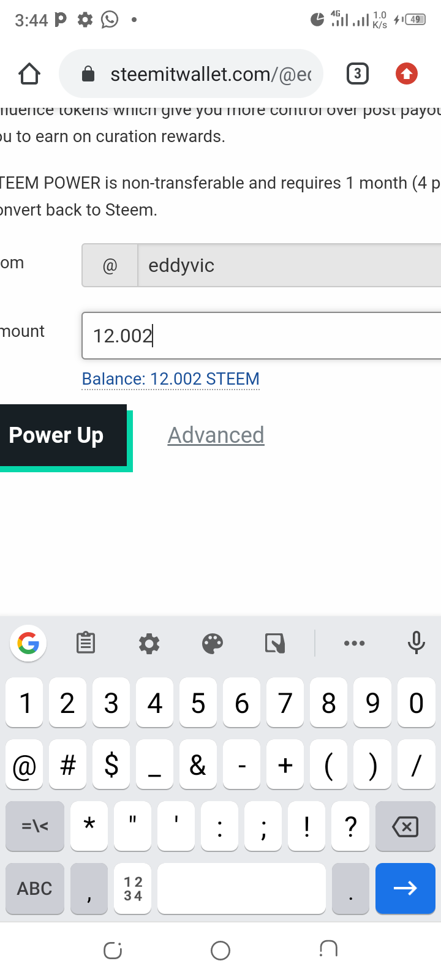
Task: Tap the Google G logo on the keyboard
Action: [x=28, y=643]
